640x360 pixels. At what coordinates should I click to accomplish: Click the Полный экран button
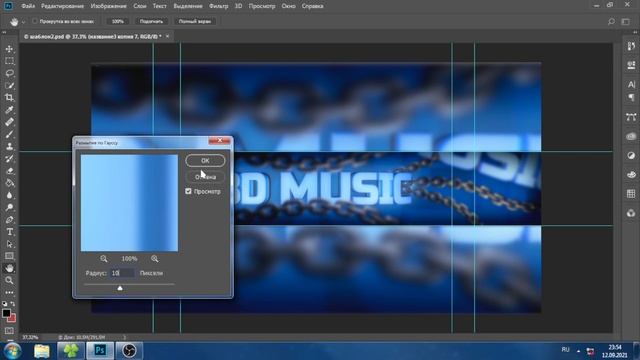tap(195, 21)
